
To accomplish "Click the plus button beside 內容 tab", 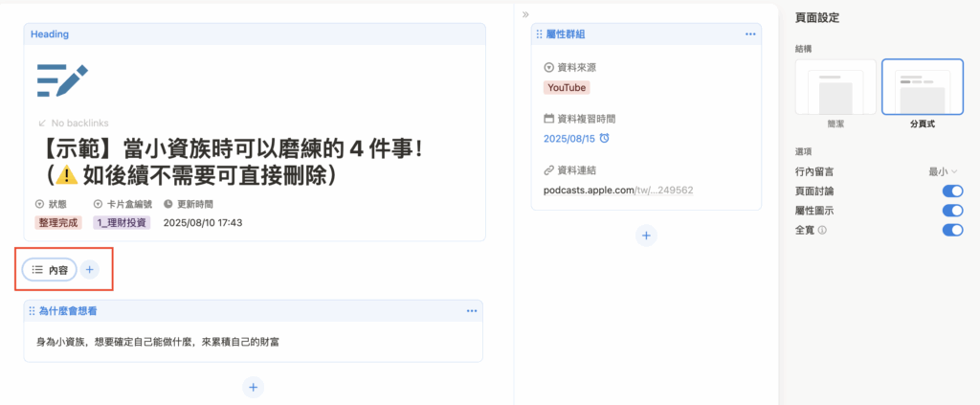I will click(x=89, y=270).
